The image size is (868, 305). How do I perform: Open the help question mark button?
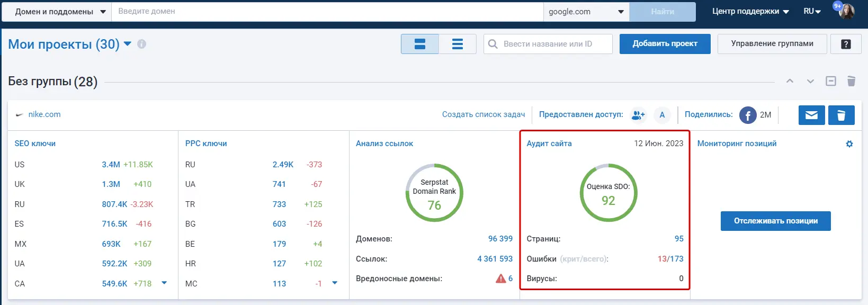tap(846, 44)
